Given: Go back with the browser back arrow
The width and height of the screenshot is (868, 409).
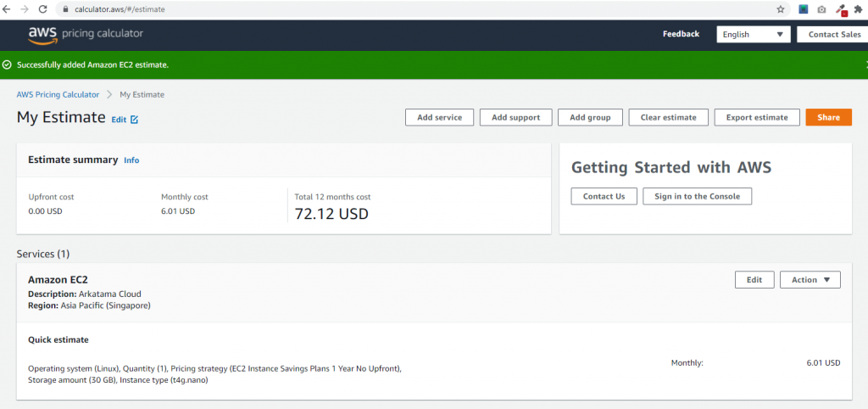Looking at the screenshot, I should click(7, 9).
